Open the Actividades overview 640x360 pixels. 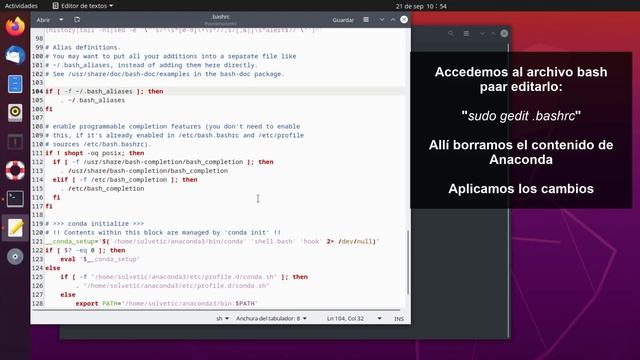(x=21, y=6)
